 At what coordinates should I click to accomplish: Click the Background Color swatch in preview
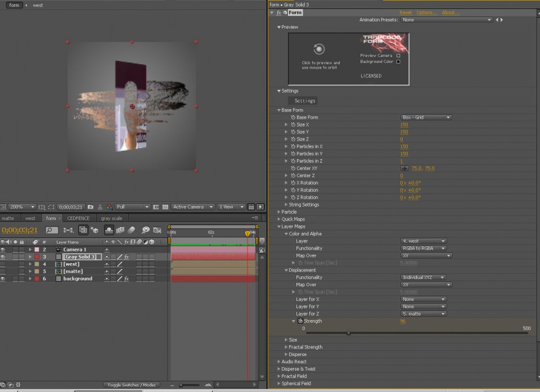[398, 62]
